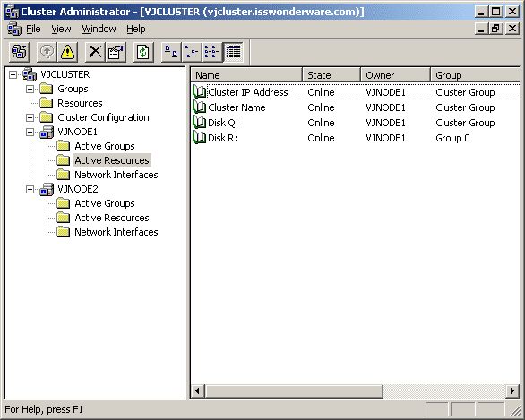
Task: Switch to List view
Action: pos(212,52)
